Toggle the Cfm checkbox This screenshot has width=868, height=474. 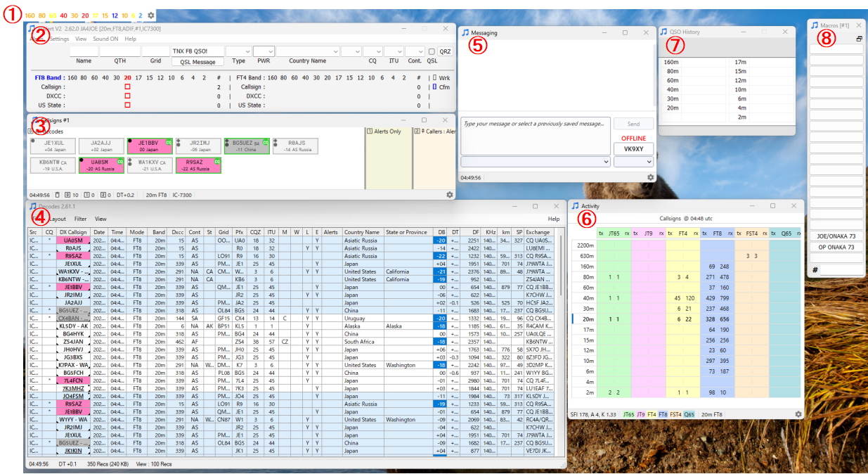click(x=434, y=87)
